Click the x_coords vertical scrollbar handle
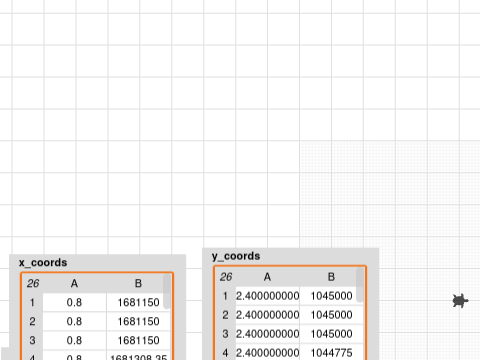 tap(167, 291)
